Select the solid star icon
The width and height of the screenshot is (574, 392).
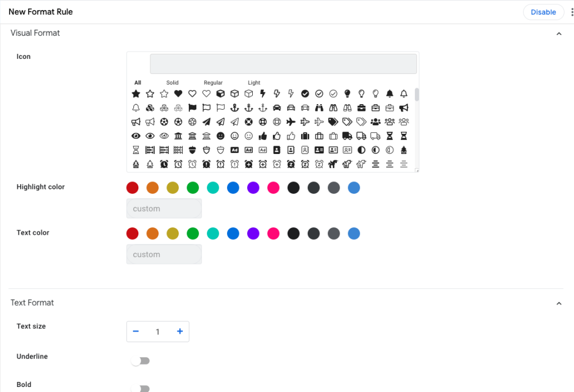tap(136, 94)
